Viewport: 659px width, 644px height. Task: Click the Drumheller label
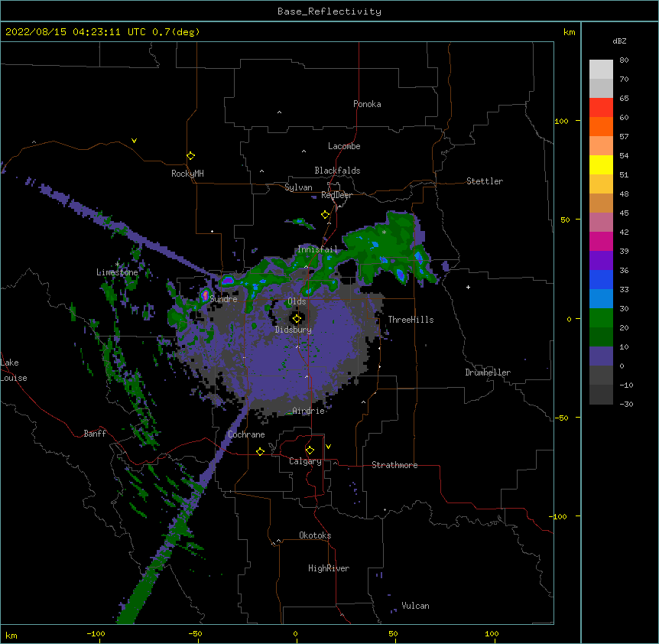pyautogui.click(x=488, y=372)
